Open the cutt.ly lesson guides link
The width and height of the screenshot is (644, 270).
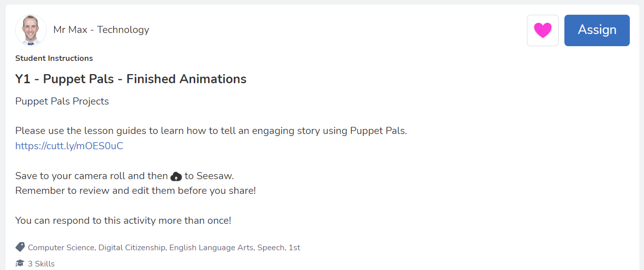(69, 146)
